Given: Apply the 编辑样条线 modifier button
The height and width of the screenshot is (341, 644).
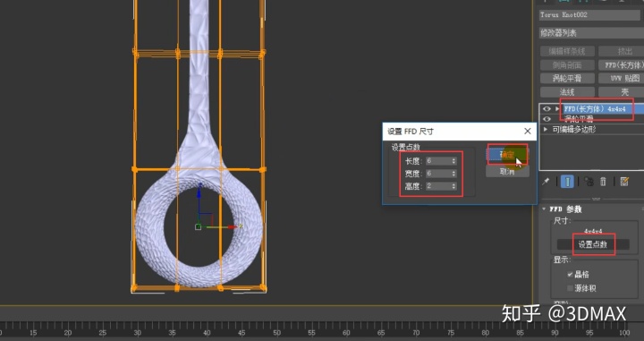Looking at the screenshot, I should (x=567, y=51).
